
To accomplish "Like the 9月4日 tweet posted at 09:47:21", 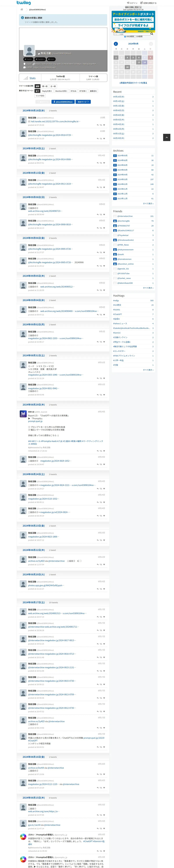I will click(x=104, y=315).
